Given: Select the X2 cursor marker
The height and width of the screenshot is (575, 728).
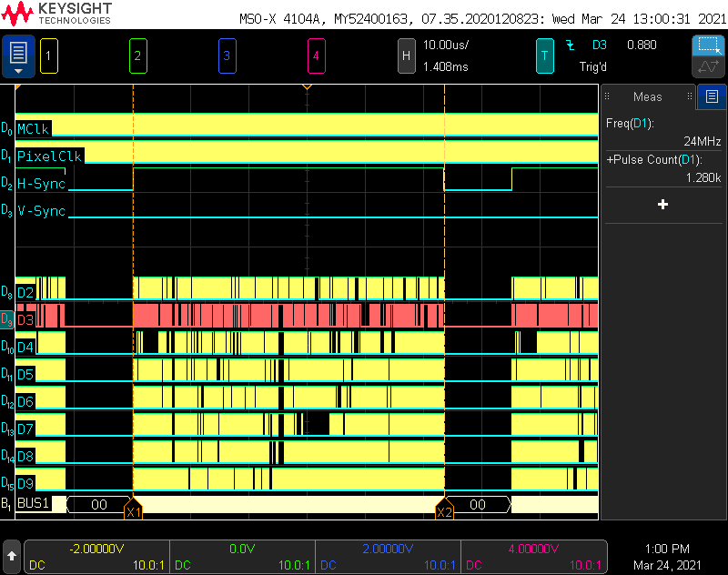Looking at the screenshot, I should coord(444,509).
